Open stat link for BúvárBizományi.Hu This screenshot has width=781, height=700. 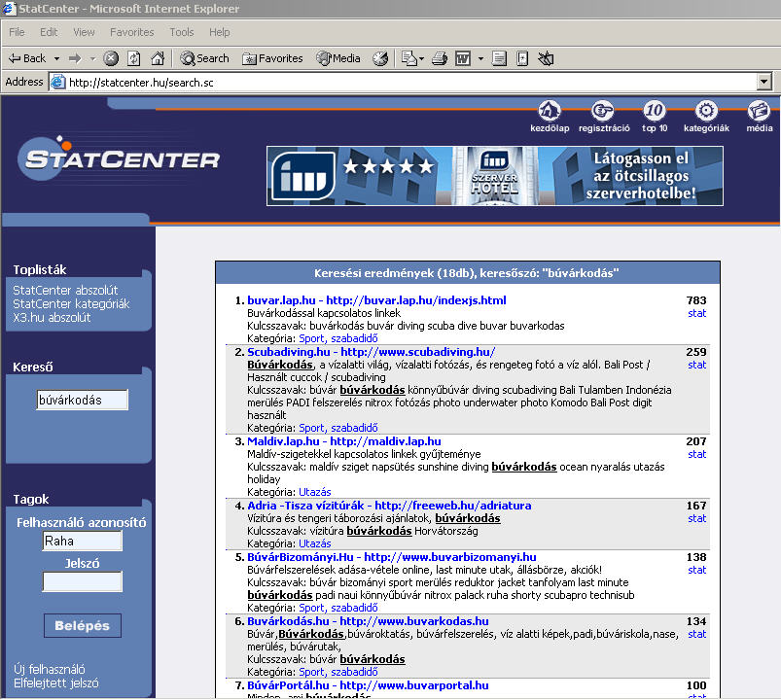(x=696, y=570)
